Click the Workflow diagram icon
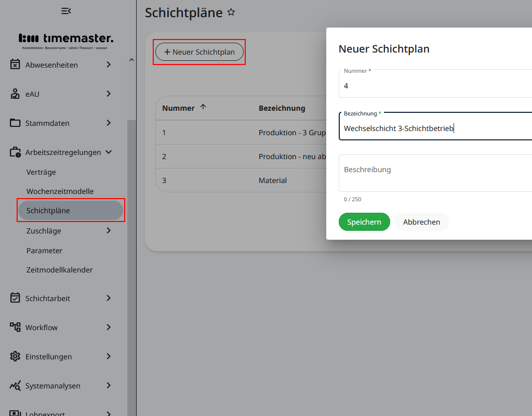 pyautogui.click(x=14, y=327)
